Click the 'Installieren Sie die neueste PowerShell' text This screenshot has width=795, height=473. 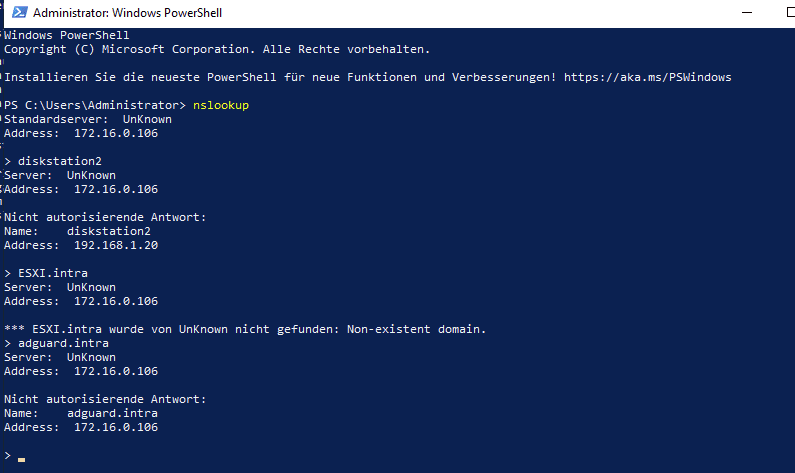tap(140, 77)
